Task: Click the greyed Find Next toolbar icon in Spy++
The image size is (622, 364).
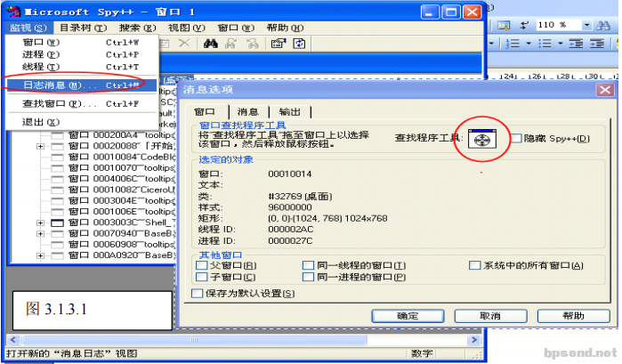Action: tap(231, 44)
